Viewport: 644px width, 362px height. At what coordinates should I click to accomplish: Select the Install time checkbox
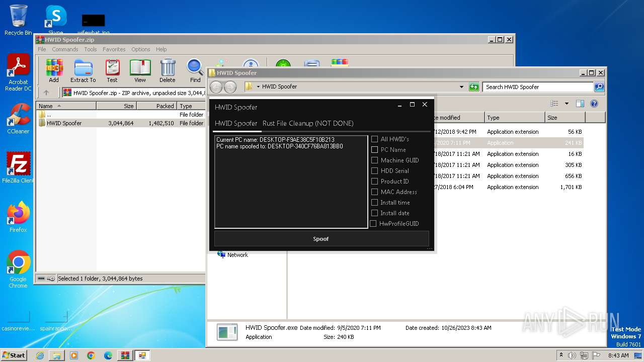tap(374, 203)
